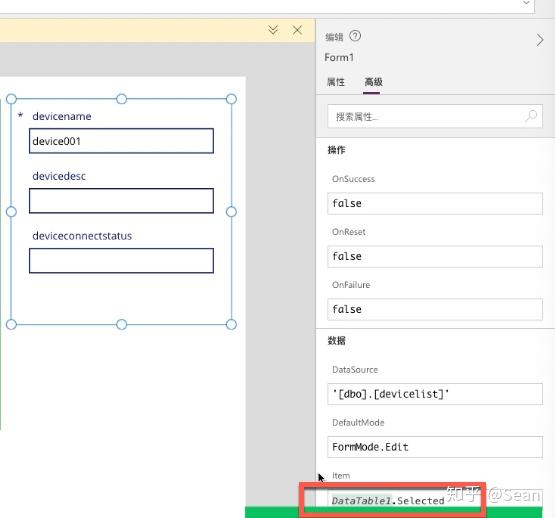This screenshot has height=518, width=555.
Task: Click the search magnifier icon
Action: click(x=531, y=115)
